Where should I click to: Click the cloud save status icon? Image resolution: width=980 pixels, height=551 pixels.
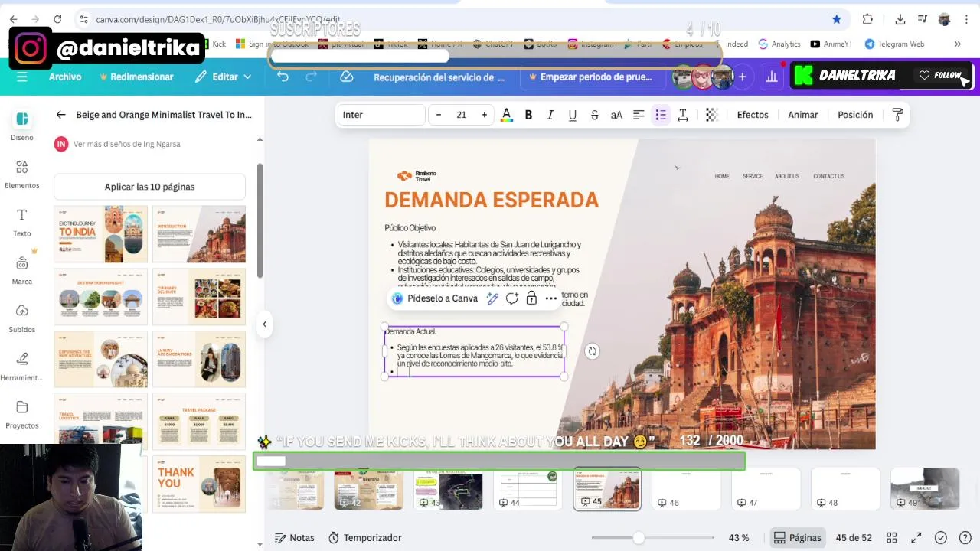coord(346,77)
